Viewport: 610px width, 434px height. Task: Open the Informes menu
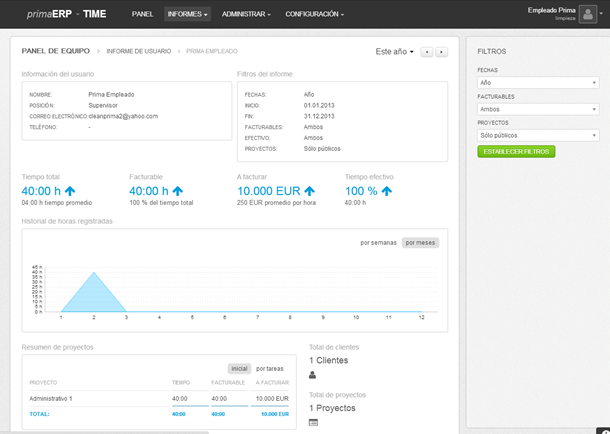188,14
